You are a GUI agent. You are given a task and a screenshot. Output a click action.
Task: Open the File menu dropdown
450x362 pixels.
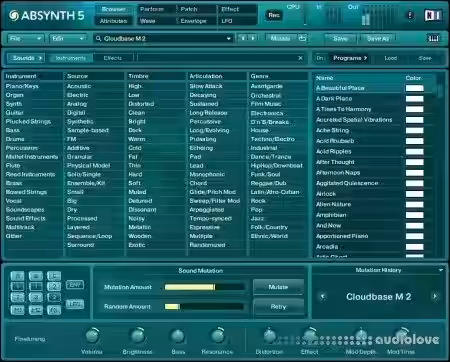click(x=25, y=39)
